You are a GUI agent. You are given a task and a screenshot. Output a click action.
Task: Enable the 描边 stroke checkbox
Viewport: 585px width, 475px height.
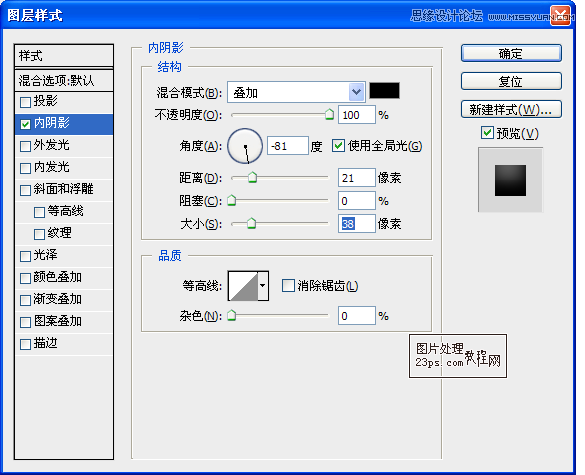(x=25, y=344)
